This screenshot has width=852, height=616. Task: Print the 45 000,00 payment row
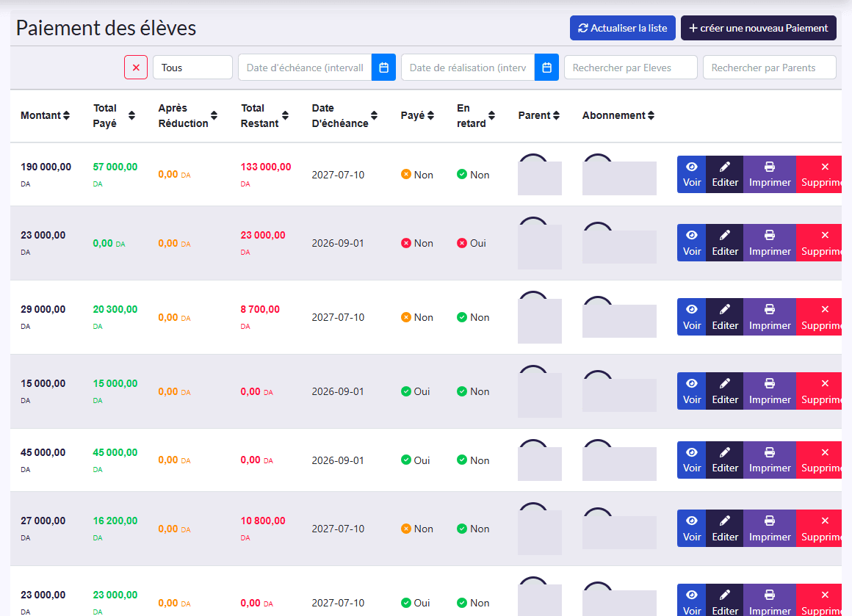[x=770, y=460]
